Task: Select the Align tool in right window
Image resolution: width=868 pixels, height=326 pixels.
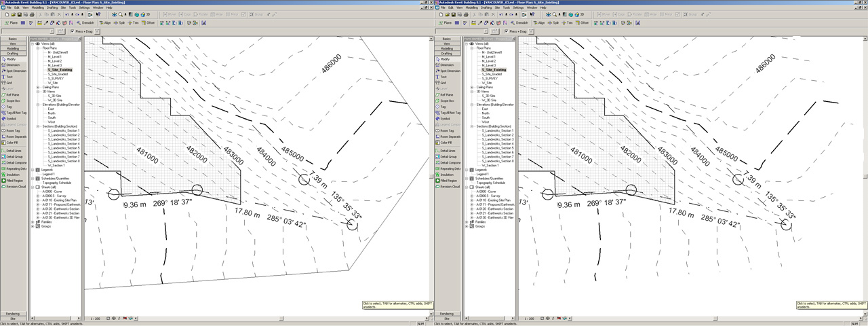Action: coord(540,22)
